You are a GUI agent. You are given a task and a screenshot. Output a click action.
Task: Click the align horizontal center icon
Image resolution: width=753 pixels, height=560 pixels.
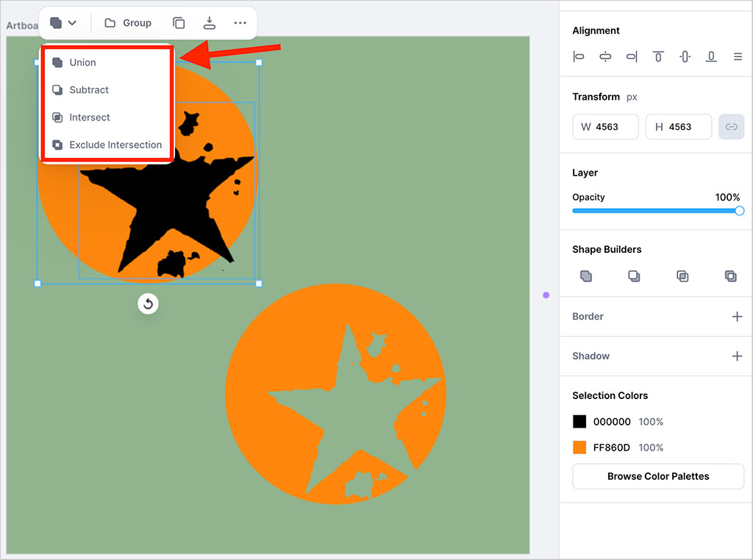[x=606, y=57]
